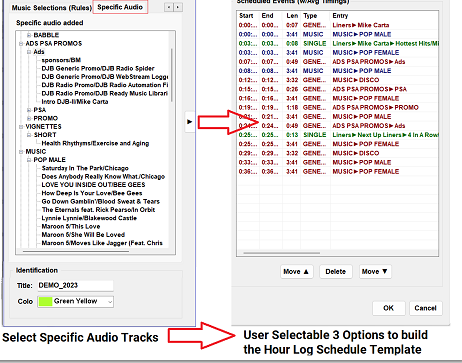This screenshot has width=462, height=363.
Task: Expand the PSA tree node
Action: click(x=29, y=110)
